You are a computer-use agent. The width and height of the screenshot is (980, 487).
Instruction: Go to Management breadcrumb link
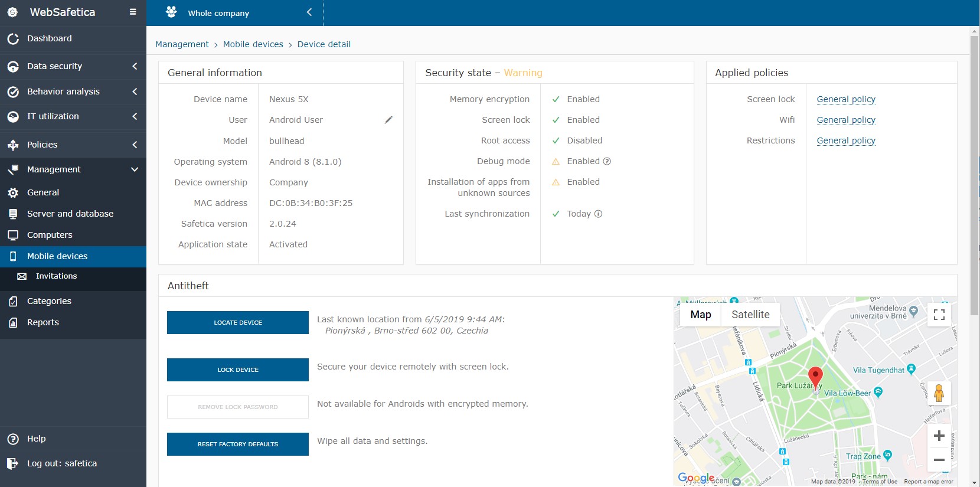(182, 44)
